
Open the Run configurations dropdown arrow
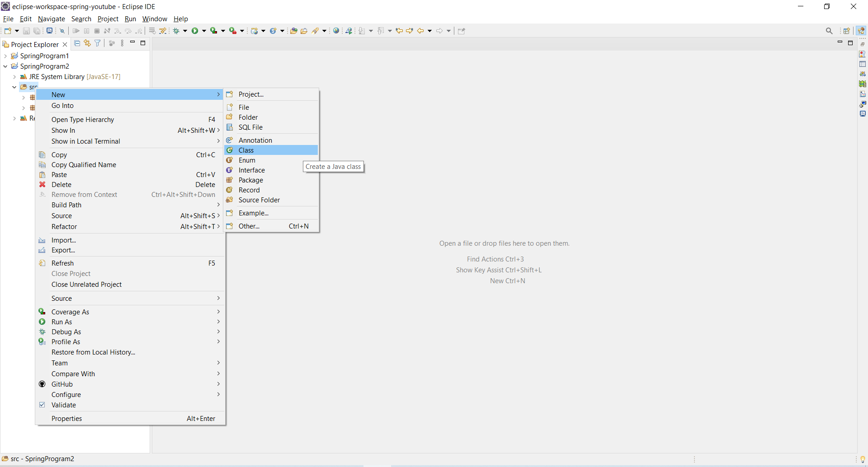204,31
